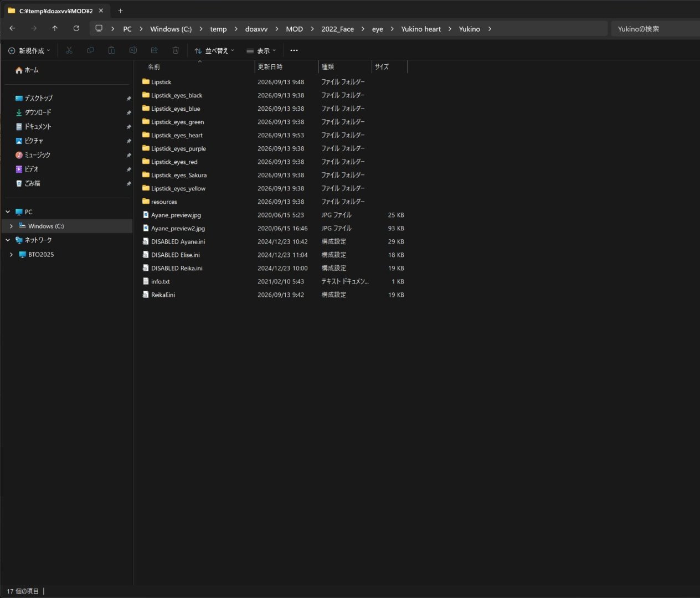The width and height of the screenshot is (700, 598).
Task: Click the Cut scissors icon in toolbar
Action: (69, 50)
